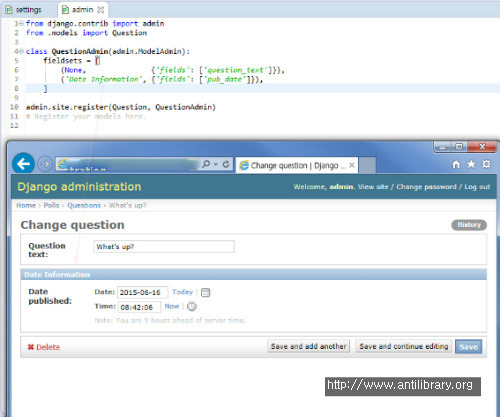Go to Polls breadcrumb link
The height and width of the screenshot is (417, 500).
51,205
